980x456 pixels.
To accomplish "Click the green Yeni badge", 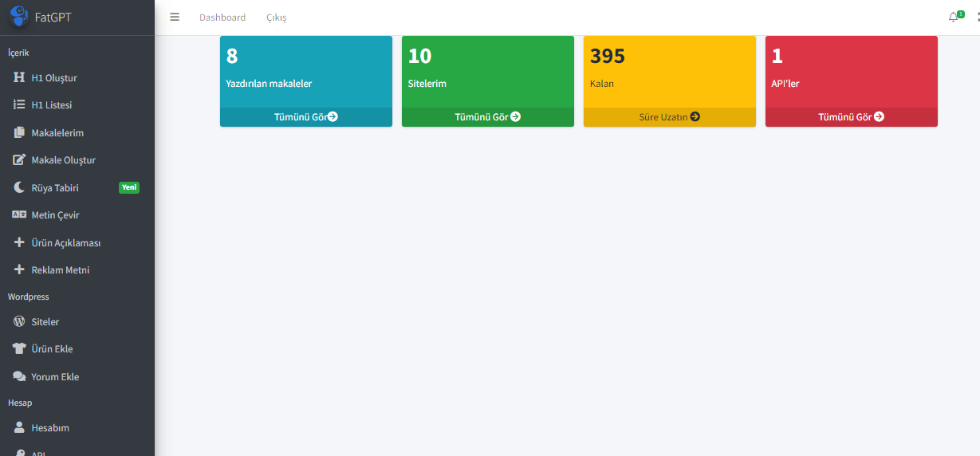I will coord(129,187).
